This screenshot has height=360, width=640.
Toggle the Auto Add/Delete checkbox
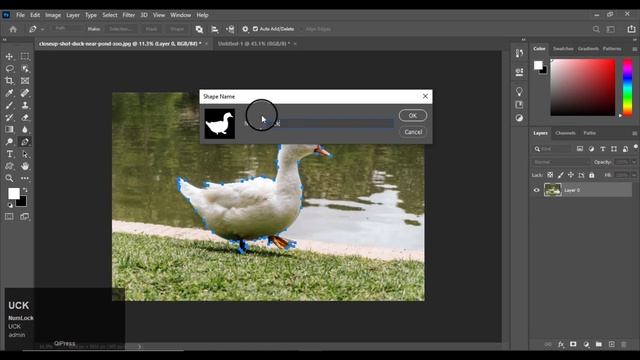[255, 29]
